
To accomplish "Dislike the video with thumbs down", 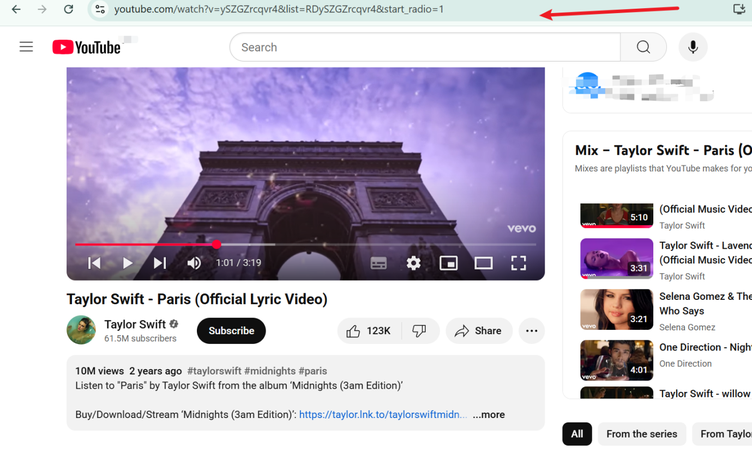I will coord(420,331).
